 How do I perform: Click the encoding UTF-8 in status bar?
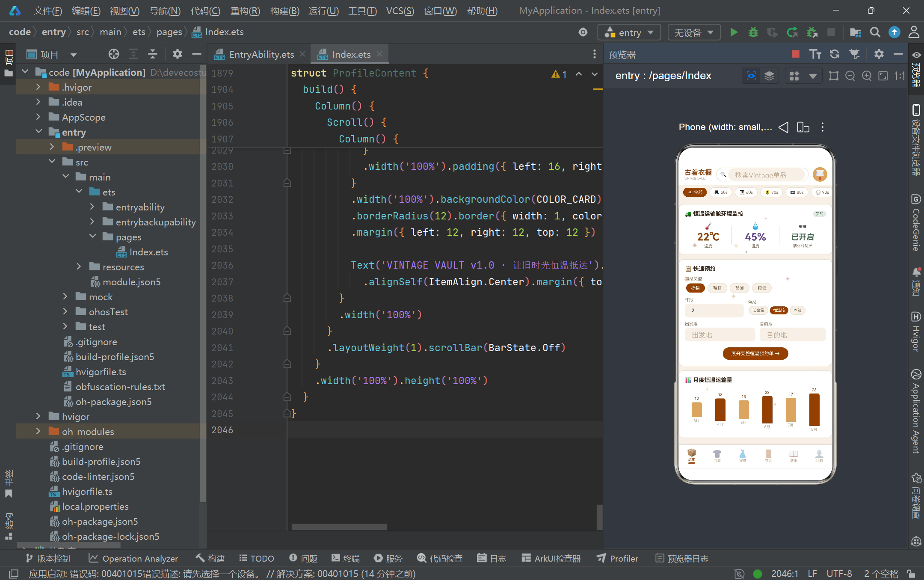tap(839, 574)
